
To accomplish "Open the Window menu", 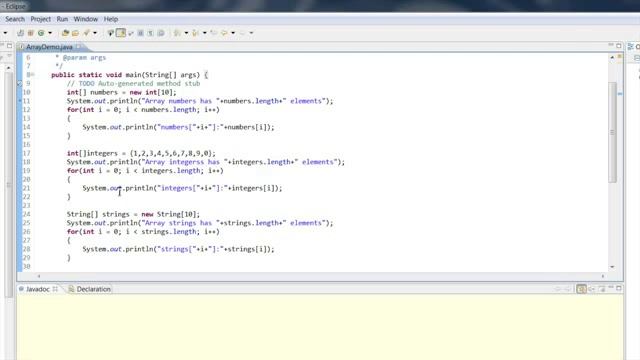I will click(86, 19).
